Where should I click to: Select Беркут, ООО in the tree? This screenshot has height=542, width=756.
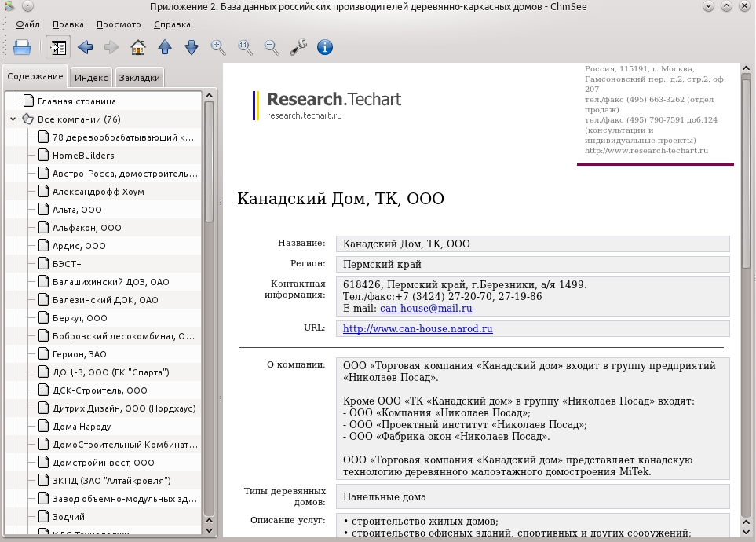pos(80,318)
